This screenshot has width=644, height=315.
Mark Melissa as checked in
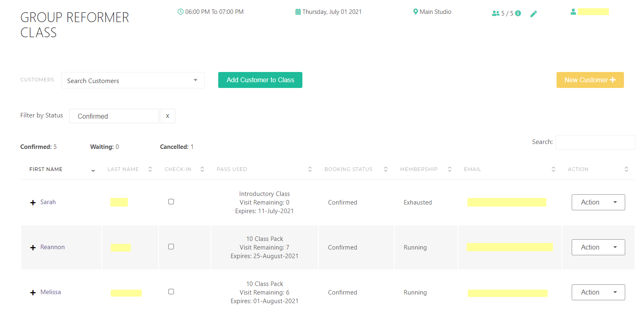click(x=171, y=292)
